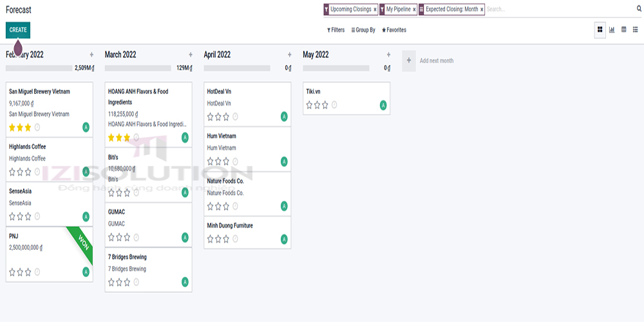
Task: Click salesperson avatar on Tiki.vn card
Action: point(383,105)
